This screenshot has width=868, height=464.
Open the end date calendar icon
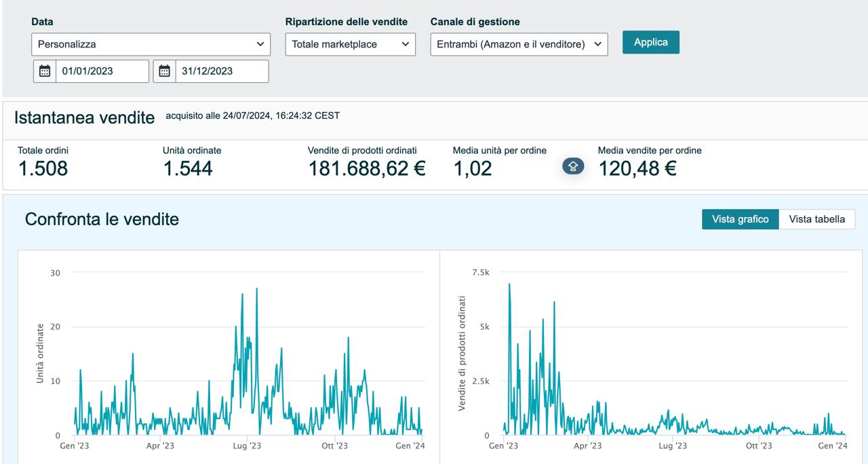coord(164,71)
